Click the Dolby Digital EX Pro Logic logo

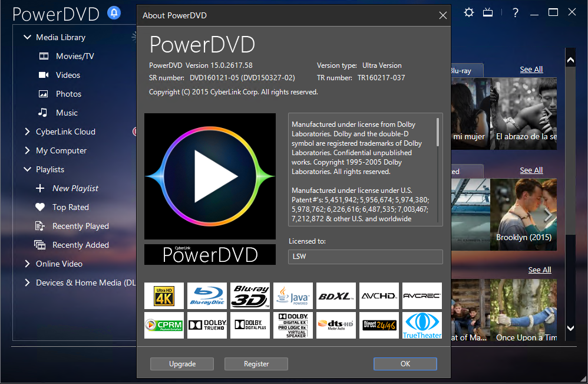click(x=293, y=326)
